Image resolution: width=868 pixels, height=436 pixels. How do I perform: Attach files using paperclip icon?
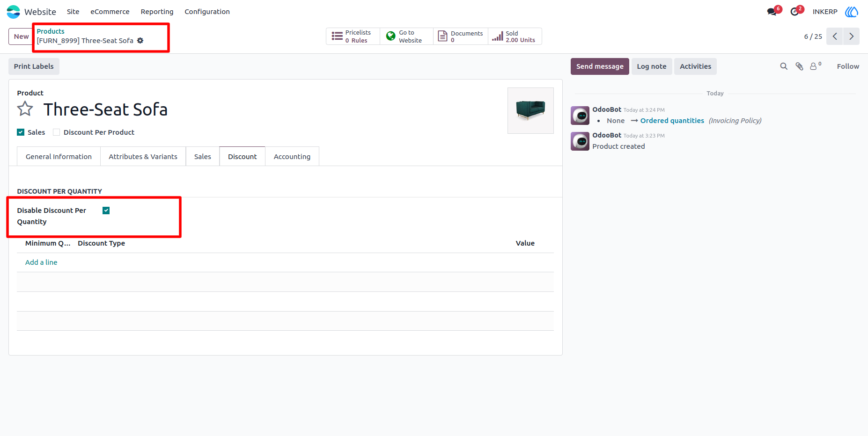click(x=799, y=66)
